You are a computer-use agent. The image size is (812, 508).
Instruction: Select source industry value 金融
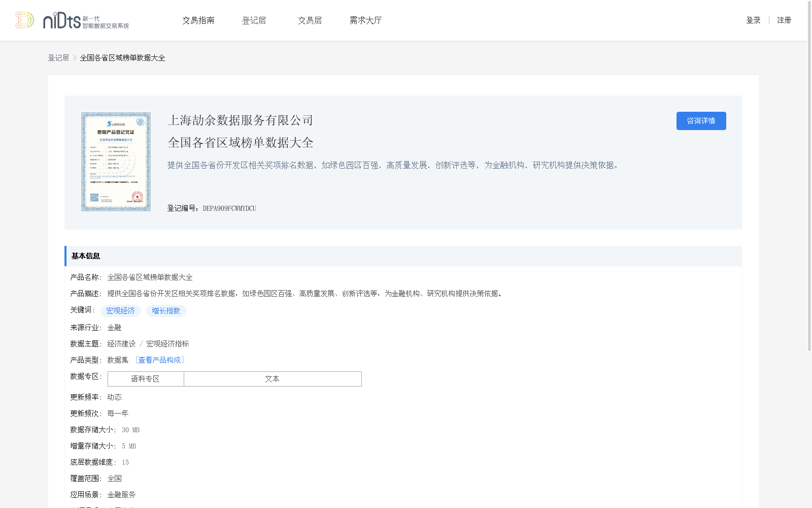tap(114, 328)
